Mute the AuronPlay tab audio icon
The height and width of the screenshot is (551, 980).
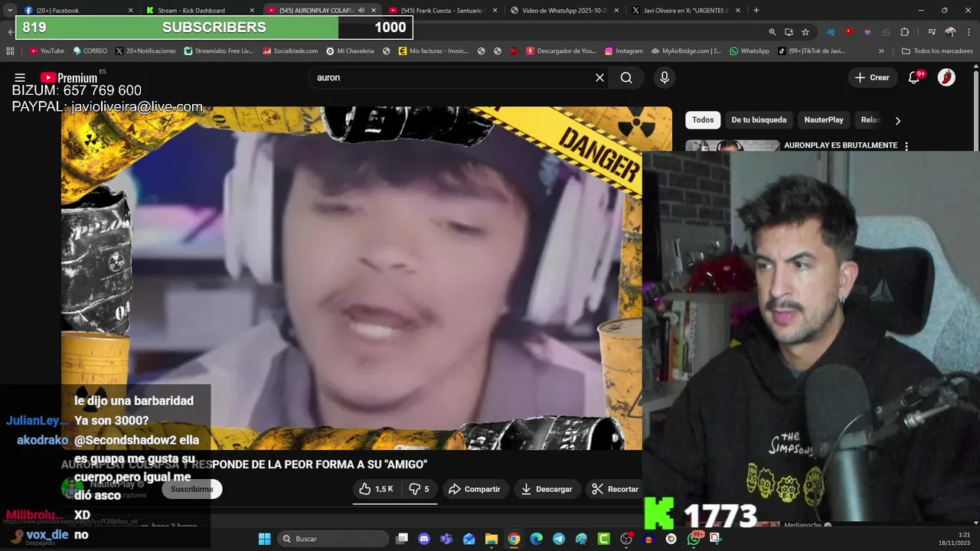(x=361, y=10)
